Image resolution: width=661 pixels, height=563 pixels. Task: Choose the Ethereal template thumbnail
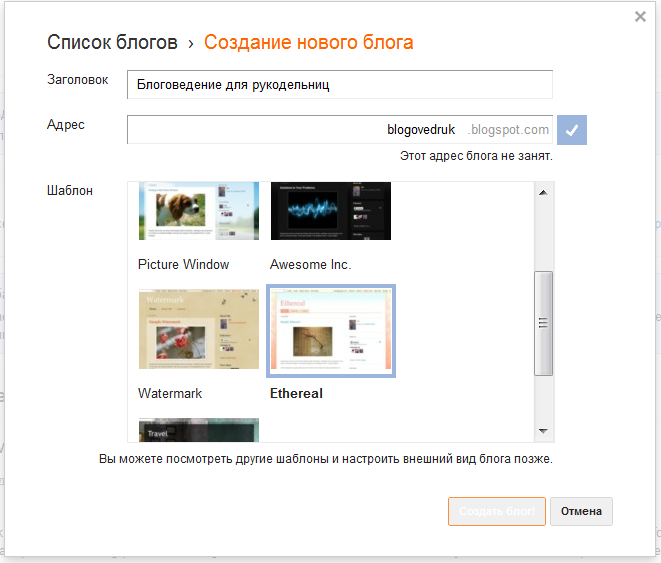(331, 331)
